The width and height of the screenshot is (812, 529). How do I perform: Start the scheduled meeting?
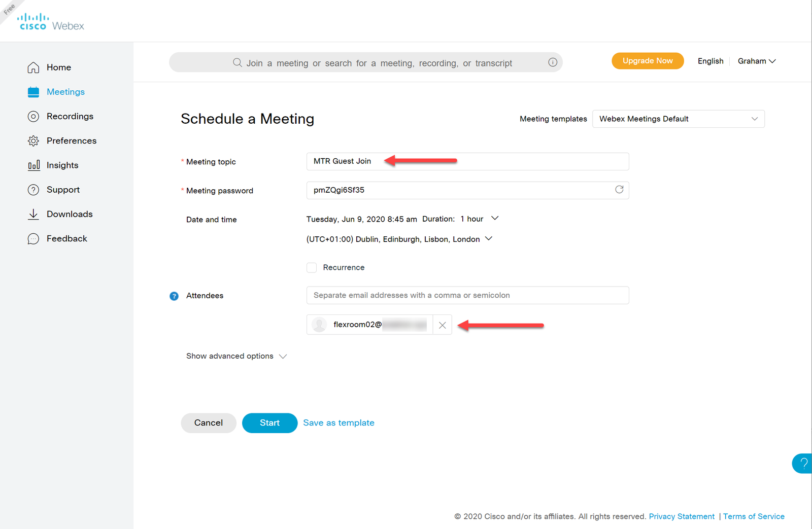click(x=269, y=422)
